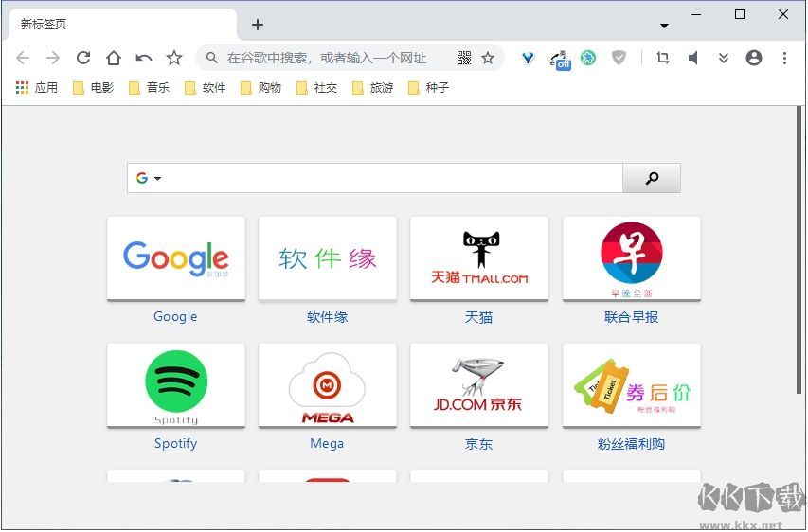Viewport: 808px width, 532px height.
Task: Open the 购物 bookmark folder
Action: pyautogui.click(x=260, y=87)
